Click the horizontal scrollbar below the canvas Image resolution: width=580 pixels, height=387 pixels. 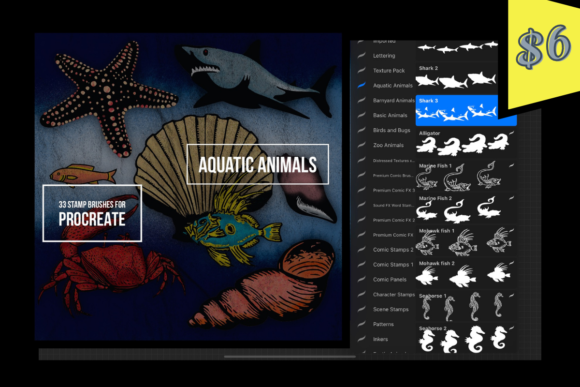point(290,357)
